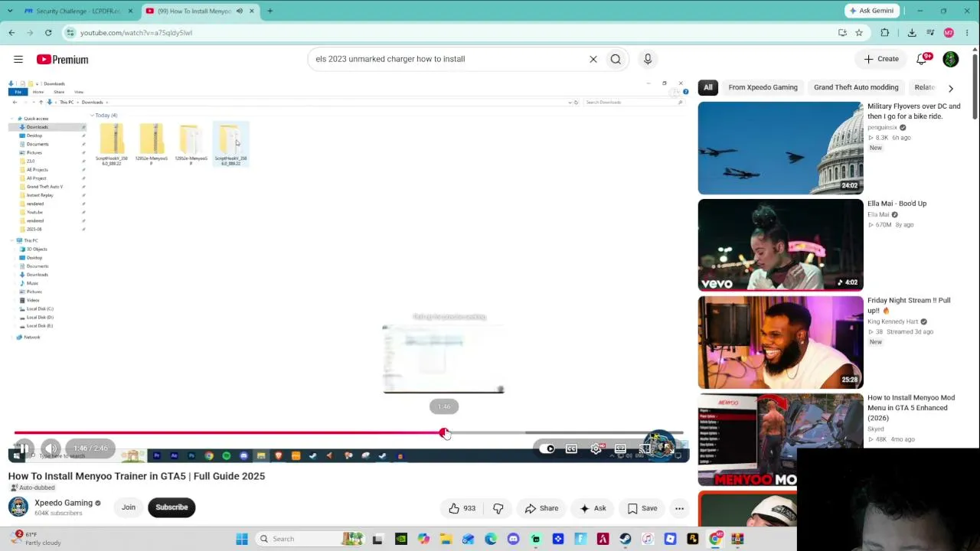Start voice search with the microphone
The height and width of the screenshot is (551, 980).
point(648,59)
